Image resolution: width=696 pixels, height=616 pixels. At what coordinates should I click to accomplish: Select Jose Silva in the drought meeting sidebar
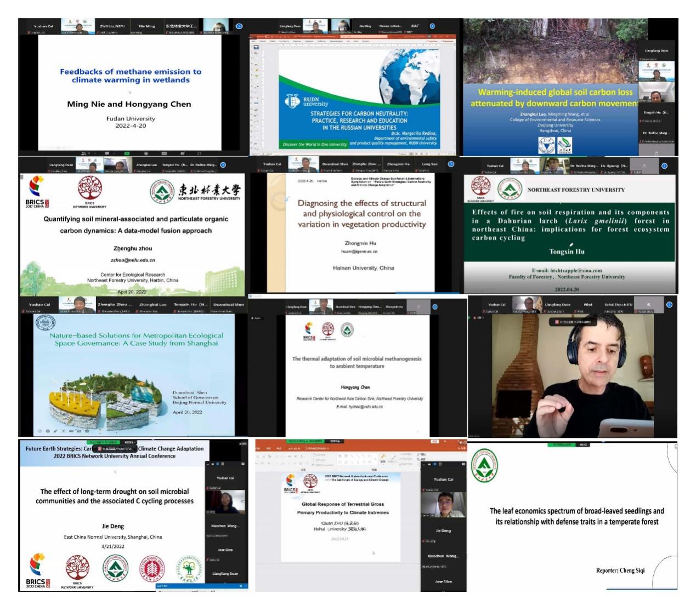tap(225, 550)
